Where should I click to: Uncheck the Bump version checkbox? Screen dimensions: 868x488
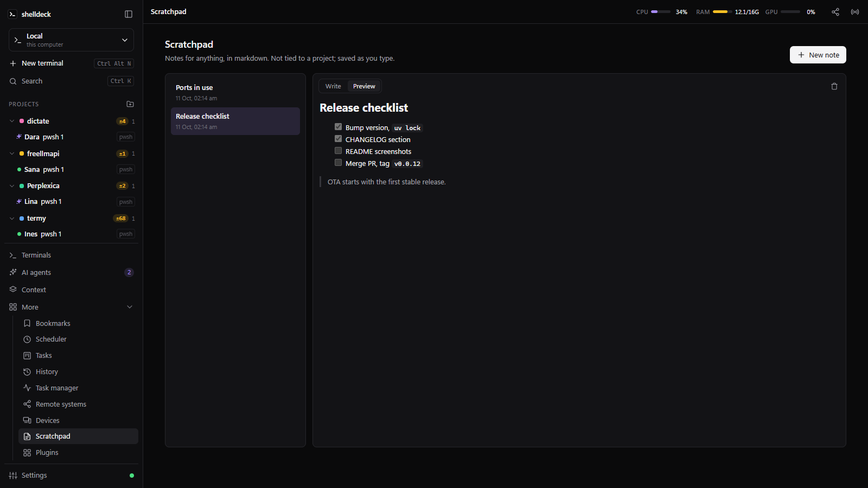click(x=338, y=127)
